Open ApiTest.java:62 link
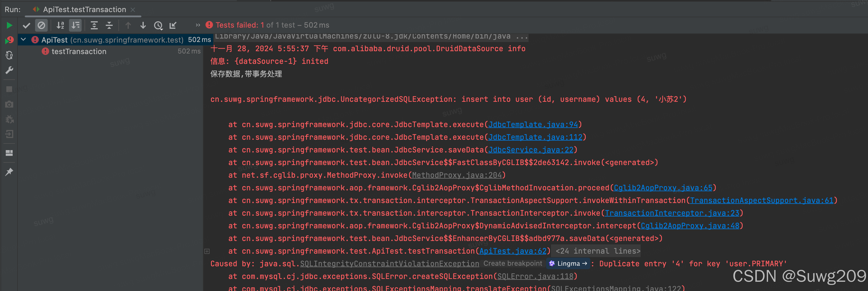868x291 pixels. coord(513,251)
